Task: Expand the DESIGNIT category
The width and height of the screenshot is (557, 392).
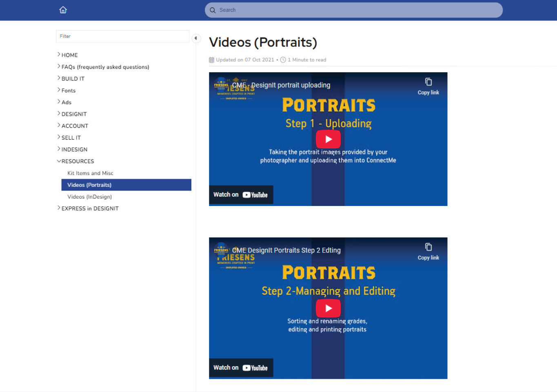Action: click(59, 114)
